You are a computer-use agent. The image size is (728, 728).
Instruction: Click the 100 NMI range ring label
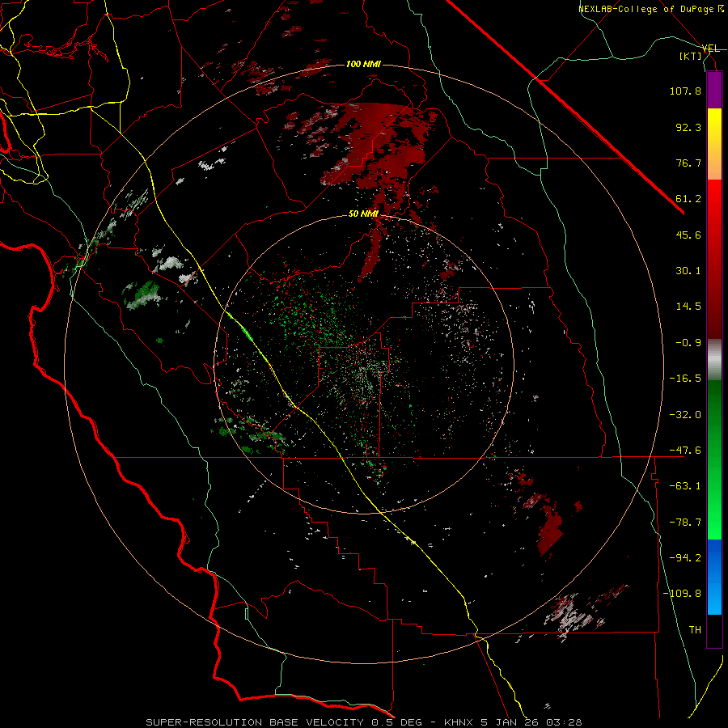pyautogui.click(x=363, y=64)
